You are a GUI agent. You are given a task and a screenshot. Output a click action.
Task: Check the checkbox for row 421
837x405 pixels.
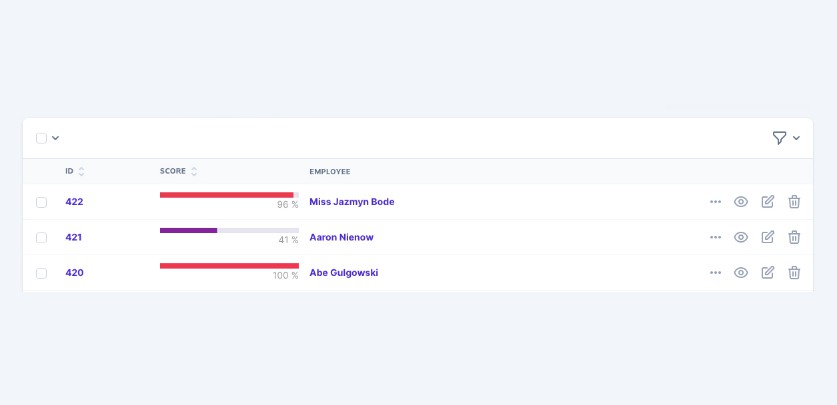coord(41,238)
